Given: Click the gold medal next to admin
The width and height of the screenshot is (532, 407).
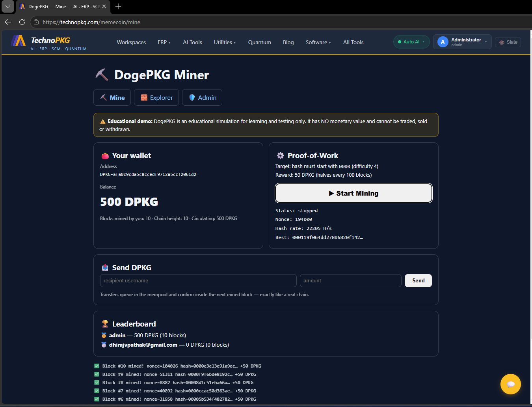Looking at the screenshot, I should (104, 335).
